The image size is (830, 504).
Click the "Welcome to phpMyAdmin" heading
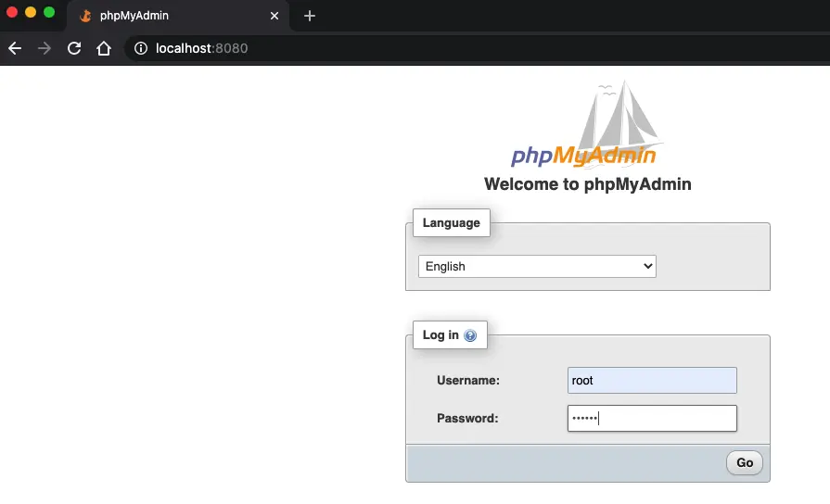tap(588, 184)
